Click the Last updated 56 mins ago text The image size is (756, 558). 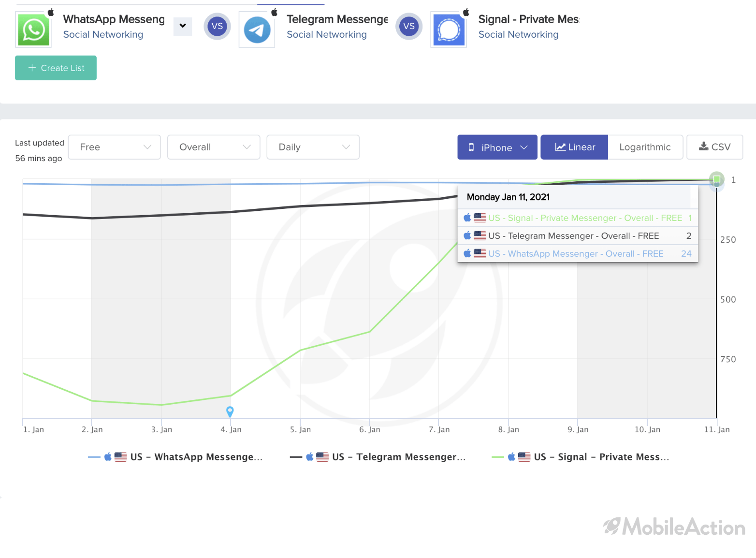click(40, 150)
